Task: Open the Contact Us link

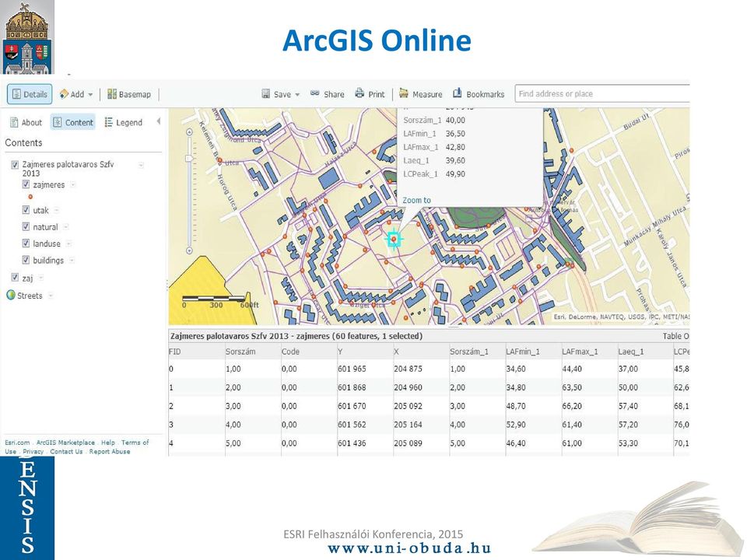Action: tap(66, 451)
